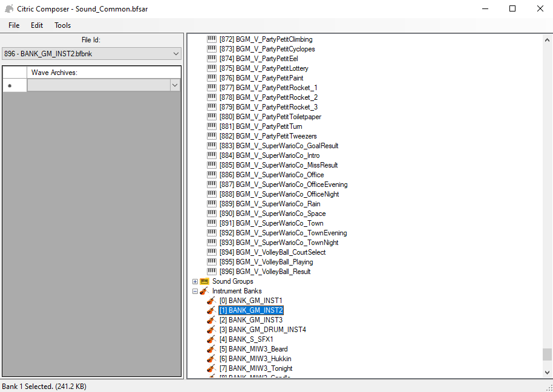Click piano icon for BGM_V_PartyPetitRocket_2
The width and height of the screenshot is (553, 392).
pyautogui.click(x=212, y=97)
